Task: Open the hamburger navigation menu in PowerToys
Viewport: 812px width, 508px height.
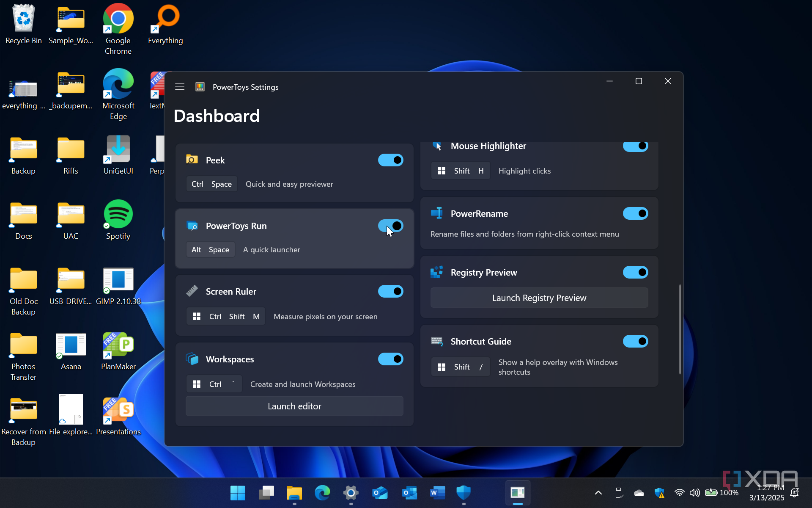Action: click(180, 87)
